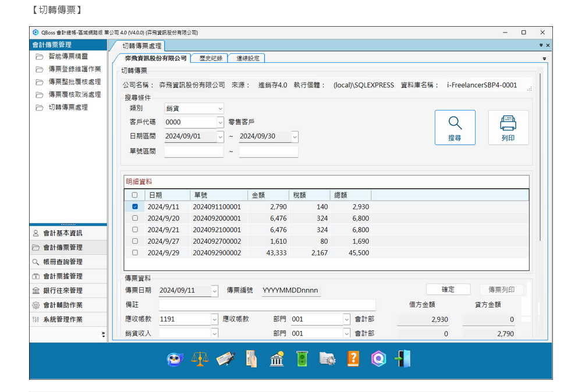Check the row for voucher 2024092000001

[135, 218]
